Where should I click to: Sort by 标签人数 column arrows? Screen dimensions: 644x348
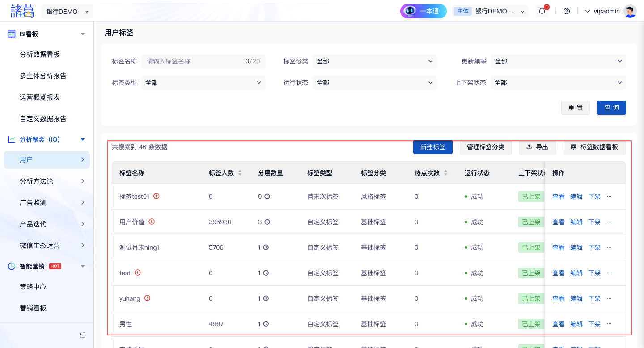click(x=240, y=173)
